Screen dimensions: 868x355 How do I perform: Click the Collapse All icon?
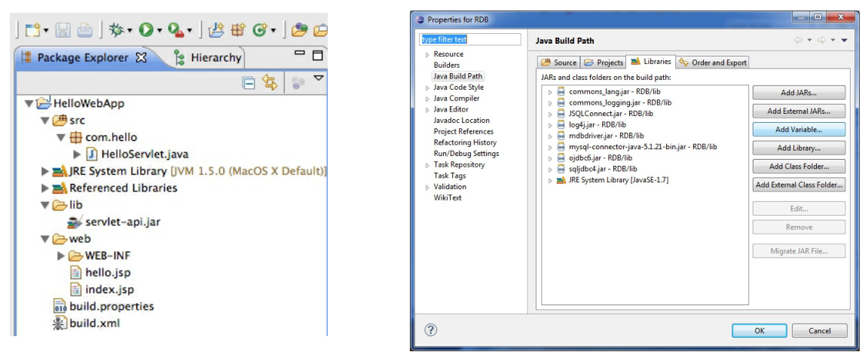(x=249, y=83)
